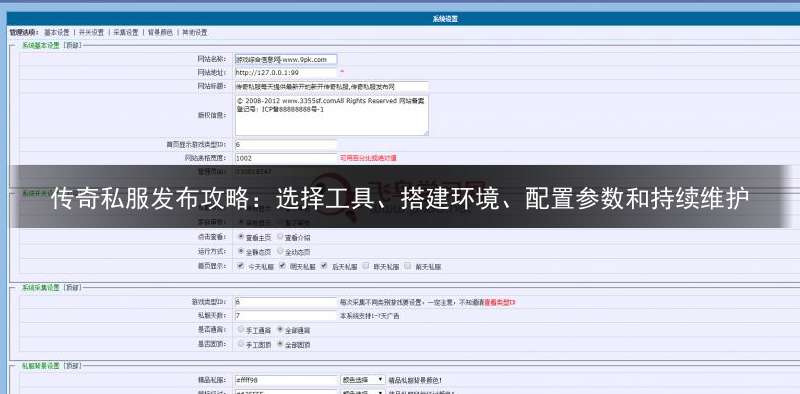The image size is (800, 394).
Task: Click the 系统基本设置 section legend
Action: pyautogui.click(x=41, y=45)
